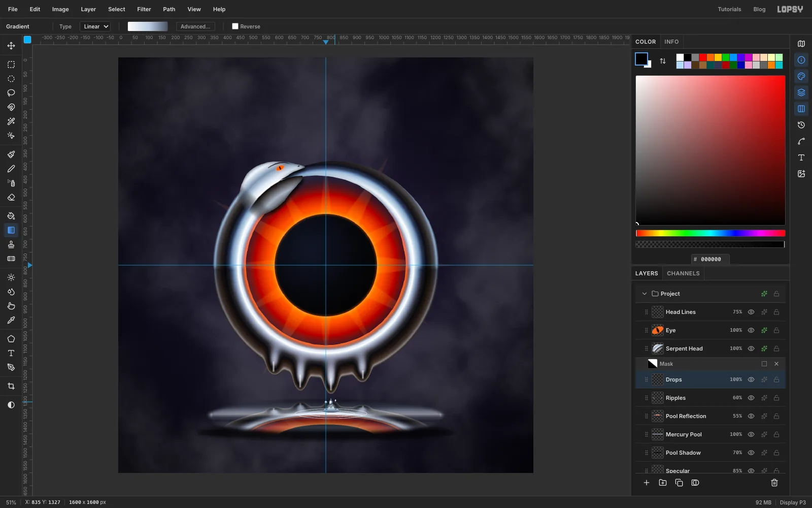This screenshot has height=508, width=812.
Task: Select the Pool Shadow layer row
Action: coord(710,453)
